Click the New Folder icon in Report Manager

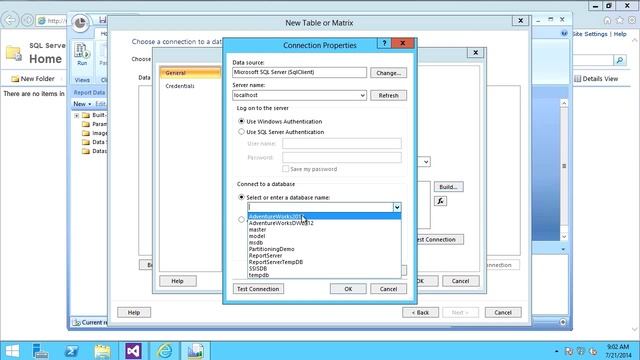click(x=15, y=79)
